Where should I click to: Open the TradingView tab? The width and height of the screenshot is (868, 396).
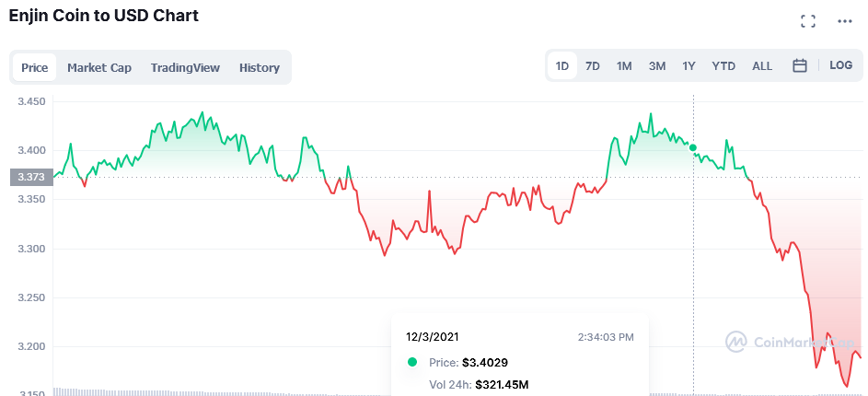tap(185, 67)
